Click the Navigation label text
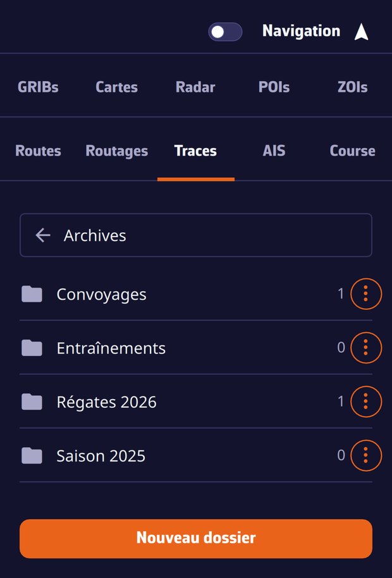Viewport: 392px width, 578px height. [x=301, y=31]
